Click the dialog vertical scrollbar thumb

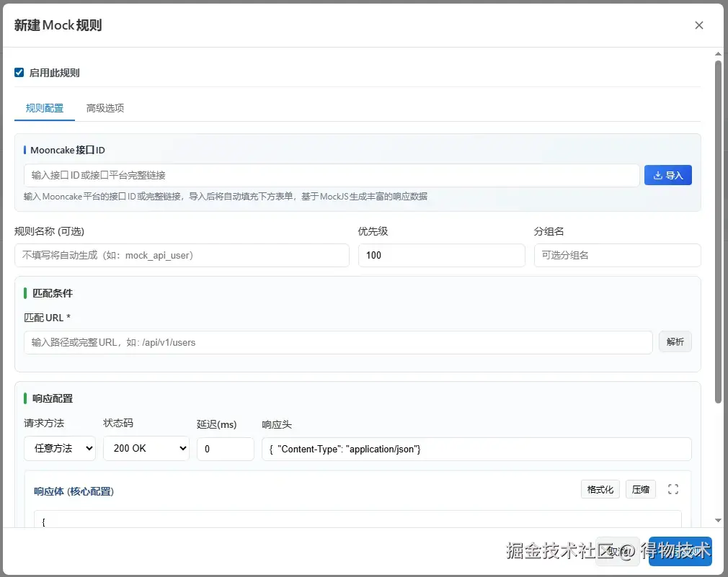pyautogui.click(x=718, y=232)
